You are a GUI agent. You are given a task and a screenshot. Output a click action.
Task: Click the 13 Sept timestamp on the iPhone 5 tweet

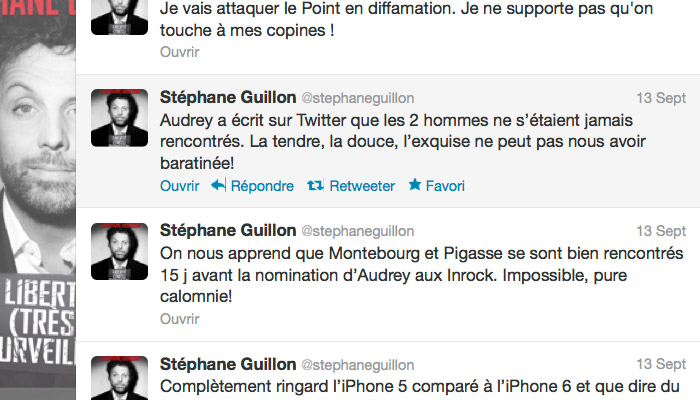[661, 365]
